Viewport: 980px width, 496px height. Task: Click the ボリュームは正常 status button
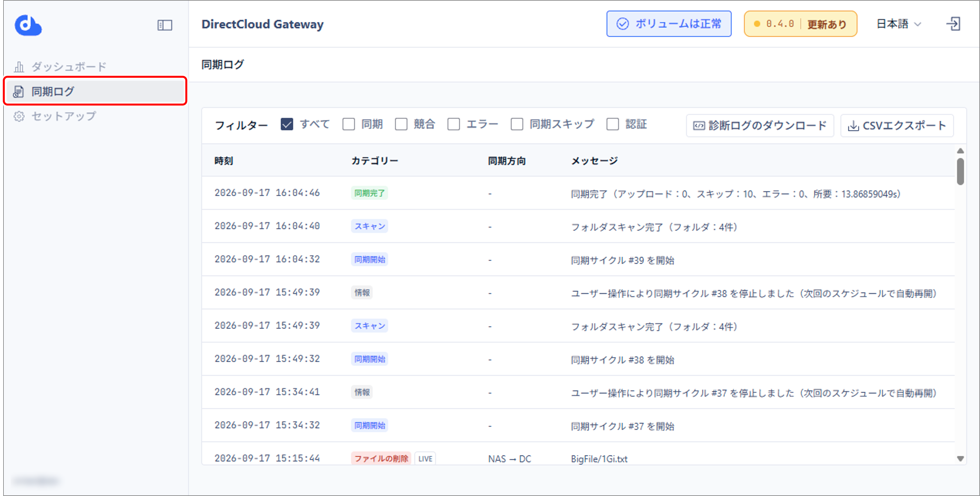pyautogui.click(x=669, y=24)
